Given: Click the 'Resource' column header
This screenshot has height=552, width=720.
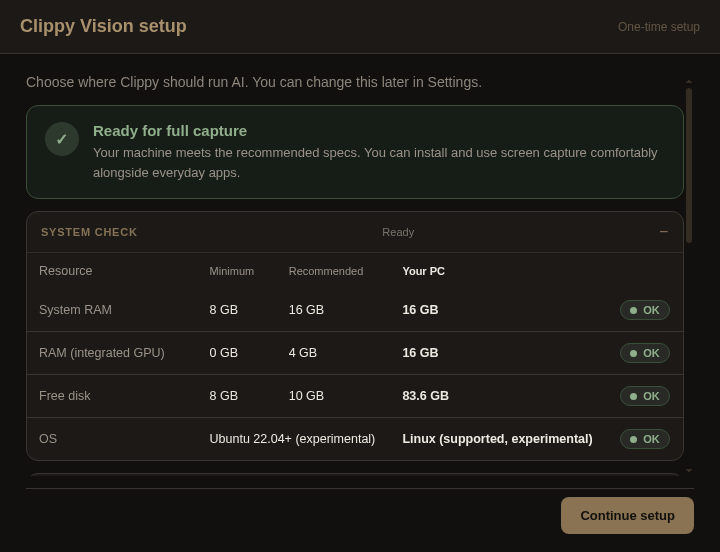Looking at the screenshot, I should 66,271.
